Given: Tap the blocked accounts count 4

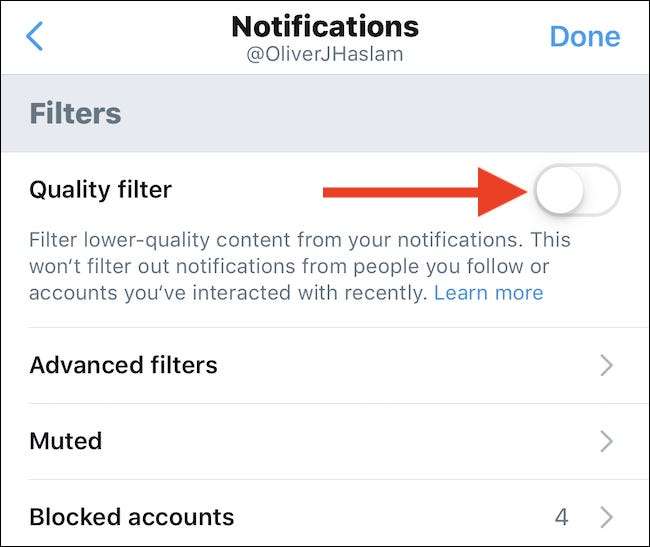Looking at the screenshot, I should 562,517.
